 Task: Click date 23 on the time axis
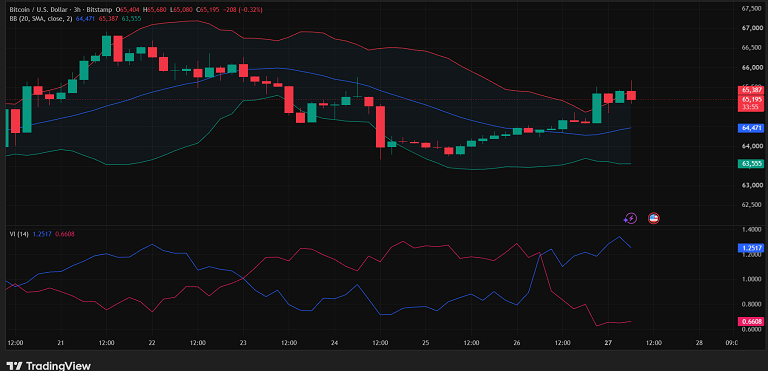pyautogui.click(x=243, y=343)
